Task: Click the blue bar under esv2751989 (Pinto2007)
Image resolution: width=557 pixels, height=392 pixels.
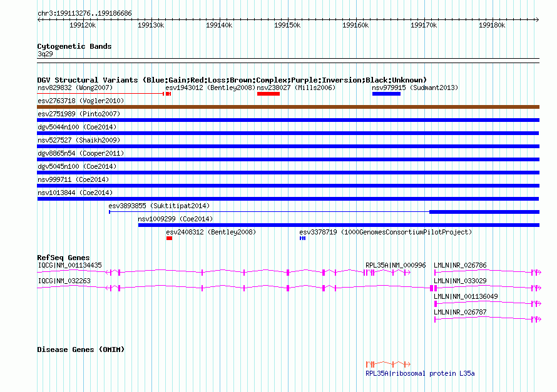Action: tap(288, 120)
